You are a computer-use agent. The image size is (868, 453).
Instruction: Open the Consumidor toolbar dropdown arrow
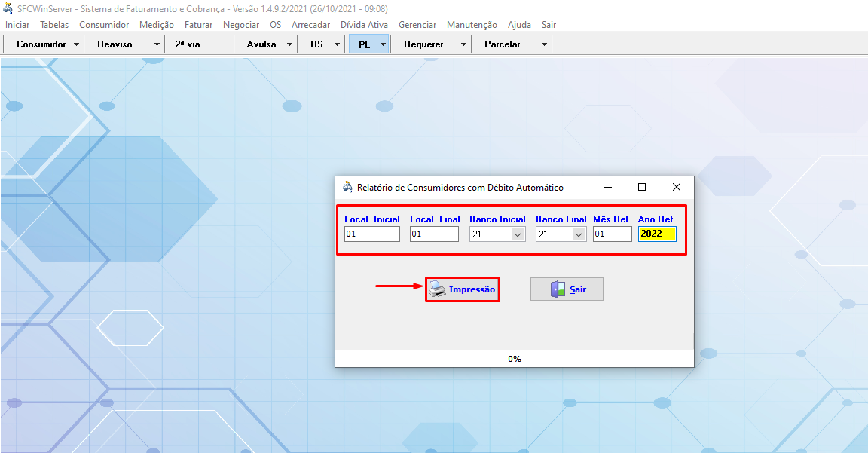[x=77, y=44]
